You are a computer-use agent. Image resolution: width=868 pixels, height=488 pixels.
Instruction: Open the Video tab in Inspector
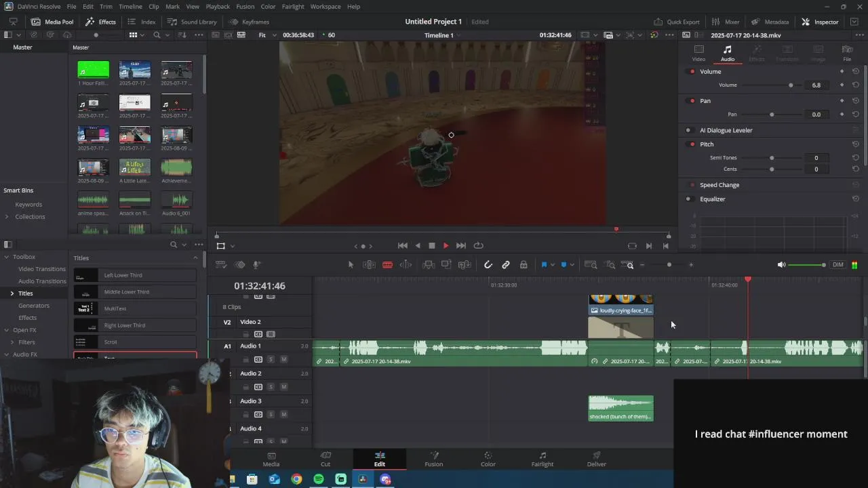pyautogui.click(x=698, y=54)
